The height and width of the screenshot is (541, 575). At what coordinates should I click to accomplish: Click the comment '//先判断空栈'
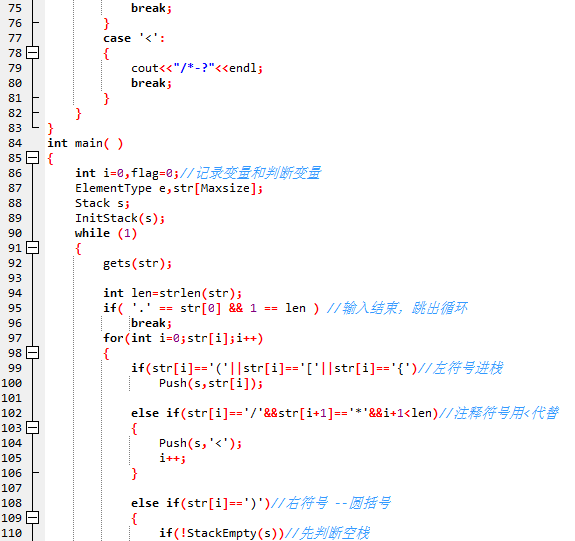(x=327, y=533)
